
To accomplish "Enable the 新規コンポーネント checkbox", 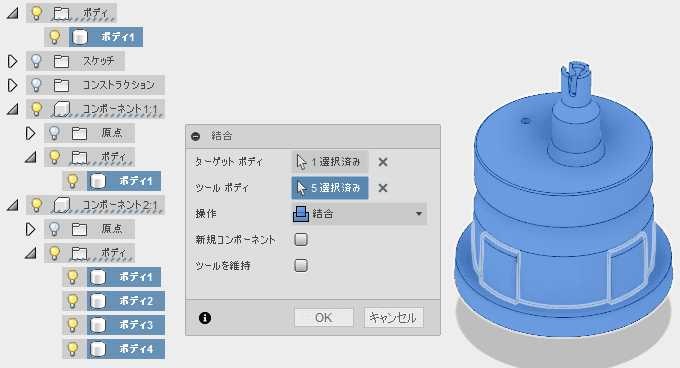I will (x=301, y=239).
